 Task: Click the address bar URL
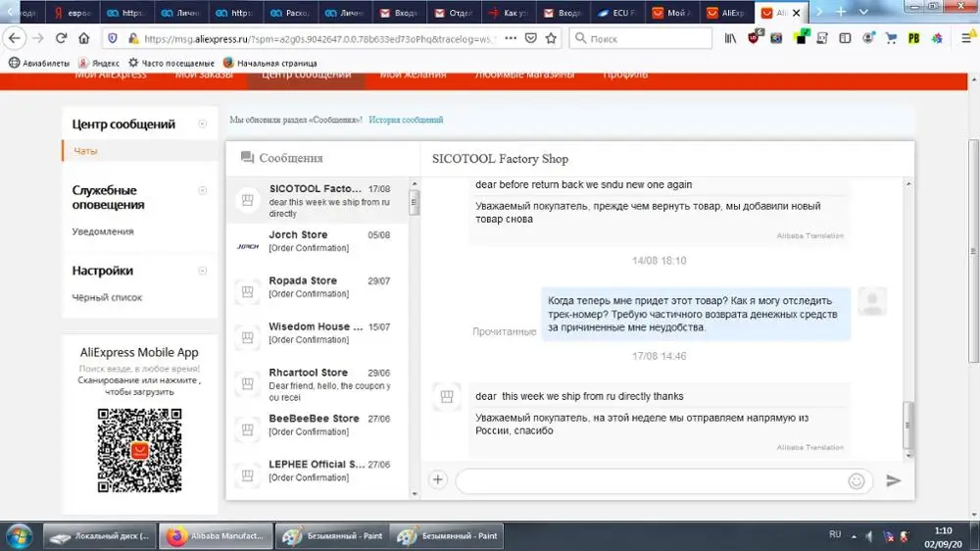(x=318, y=38)
